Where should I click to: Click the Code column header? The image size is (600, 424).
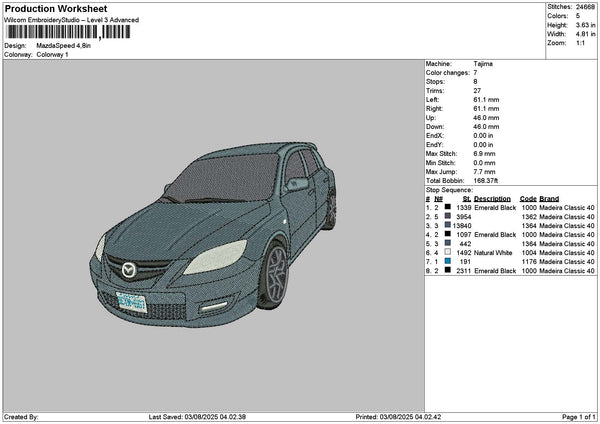pos(528,198)
